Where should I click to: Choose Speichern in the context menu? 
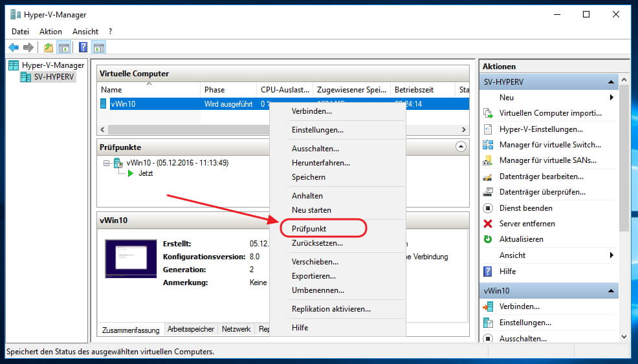(338, 177)
